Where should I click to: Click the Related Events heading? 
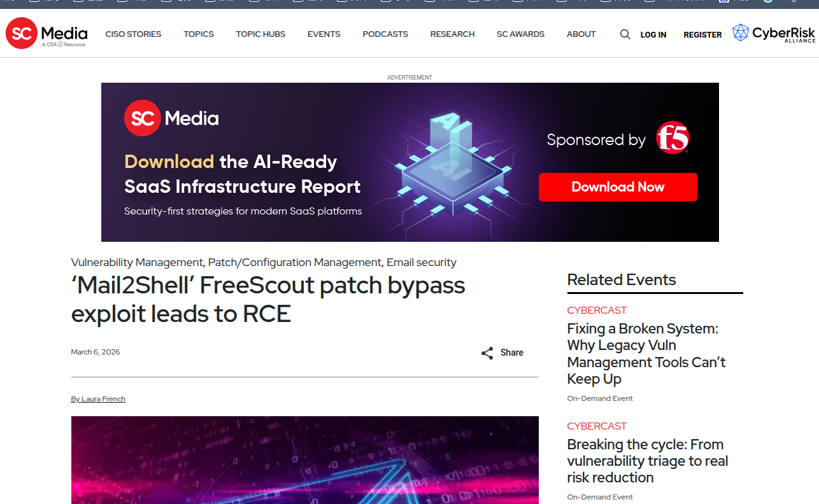[622, 280]
